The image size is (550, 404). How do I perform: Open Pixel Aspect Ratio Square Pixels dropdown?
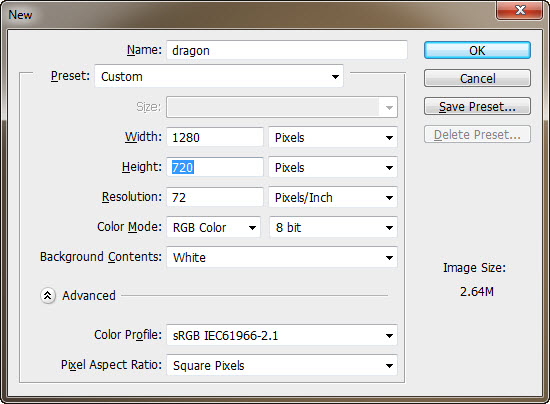[x=282, y=365]
